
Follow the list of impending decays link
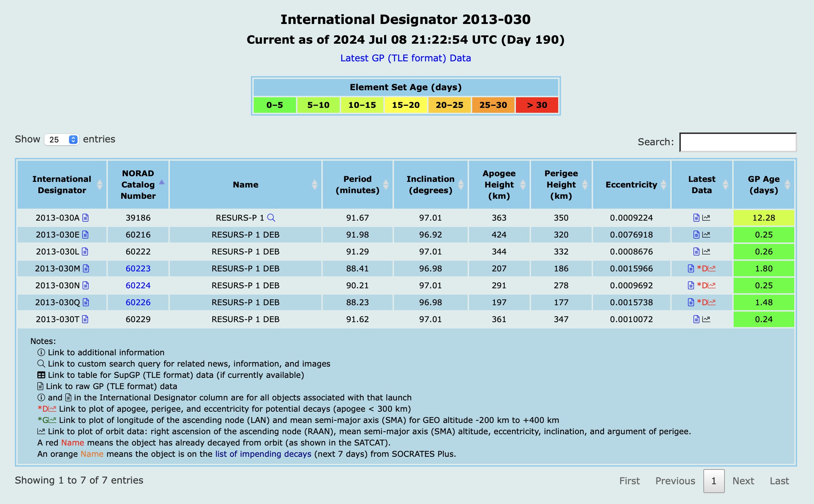263,454
